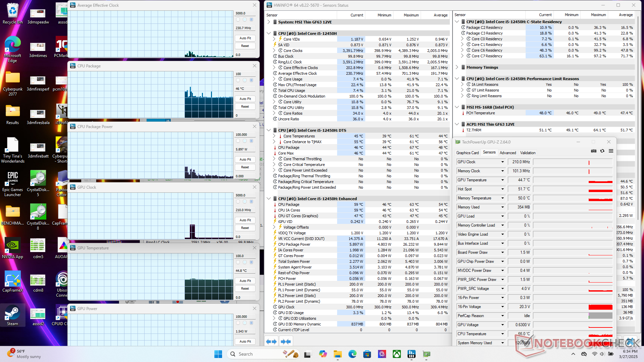
Task: Toggle middle option circle in GPU Temperature graph
Action: click(x=245, y=262)
